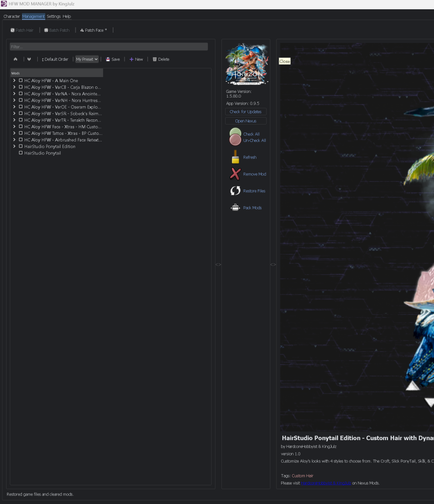Click the Patch Hair toolbar button

click(x=22, y=30)
